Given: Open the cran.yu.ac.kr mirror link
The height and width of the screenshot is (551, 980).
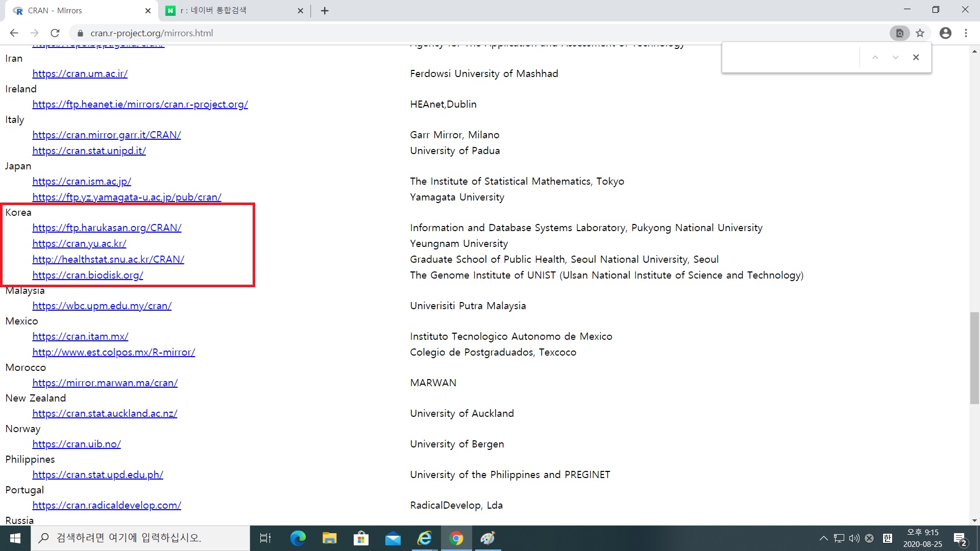Looking at the screenshot, I should [80, 243].
